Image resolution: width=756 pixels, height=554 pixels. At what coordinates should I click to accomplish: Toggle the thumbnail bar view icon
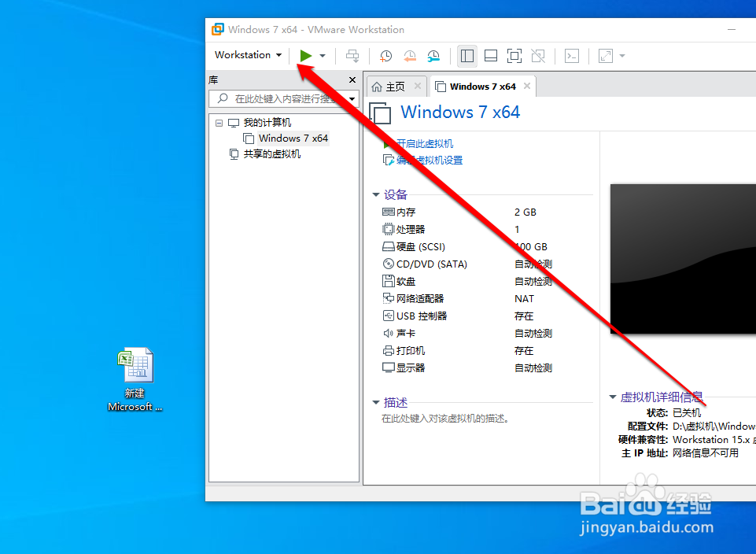point(491,56)
